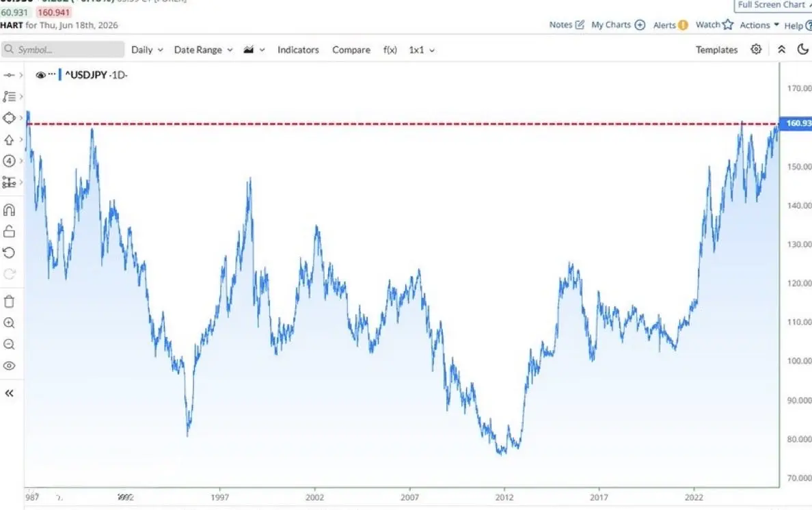812x510 pixels.
Task: Click the 2017 x-axis label
Action: point(599,497)
